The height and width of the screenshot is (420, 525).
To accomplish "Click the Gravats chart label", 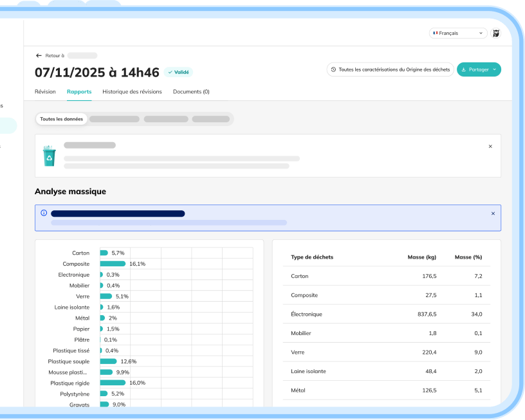I will click(79, 405).
